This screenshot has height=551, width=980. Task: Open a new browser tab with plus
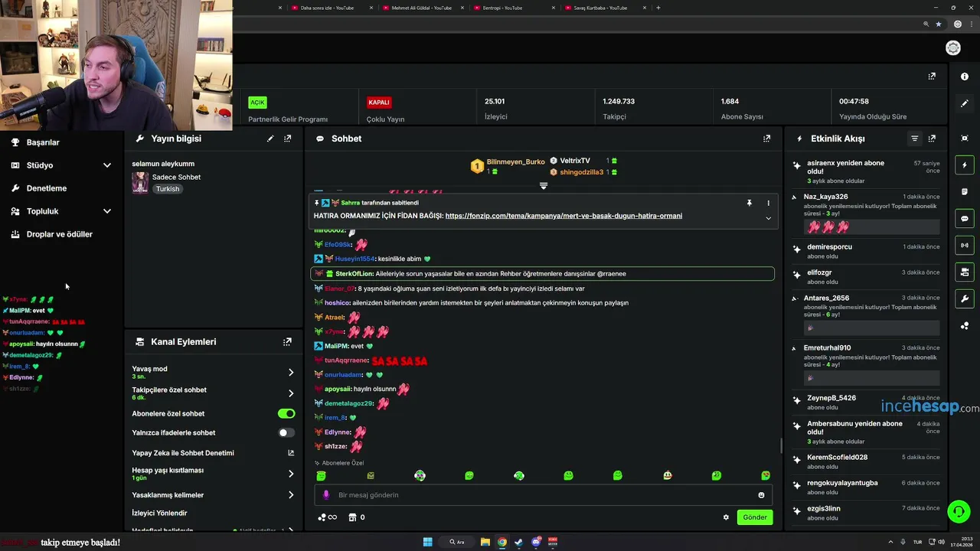[658, 8]
